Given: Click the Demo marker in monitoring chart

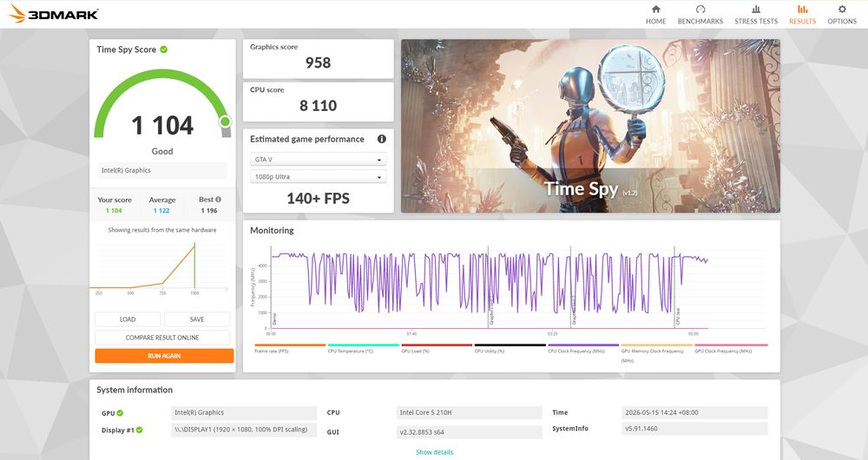Looking at the screenshot, I should pyautogui.click(x=273, y=319).
